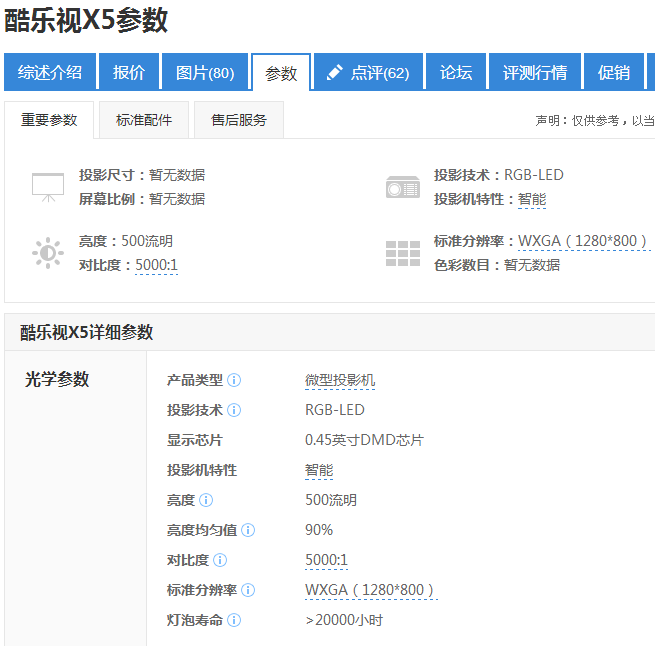Click the resolution grid icon
Viewport: 655px width, 646px height.
point(403,253)
